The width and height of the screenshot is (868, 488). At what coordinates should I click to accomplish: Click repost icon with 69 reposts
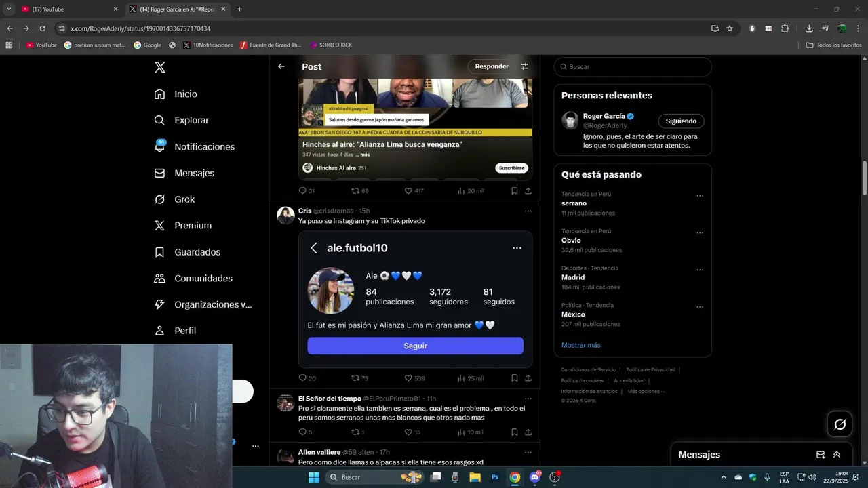355,191
